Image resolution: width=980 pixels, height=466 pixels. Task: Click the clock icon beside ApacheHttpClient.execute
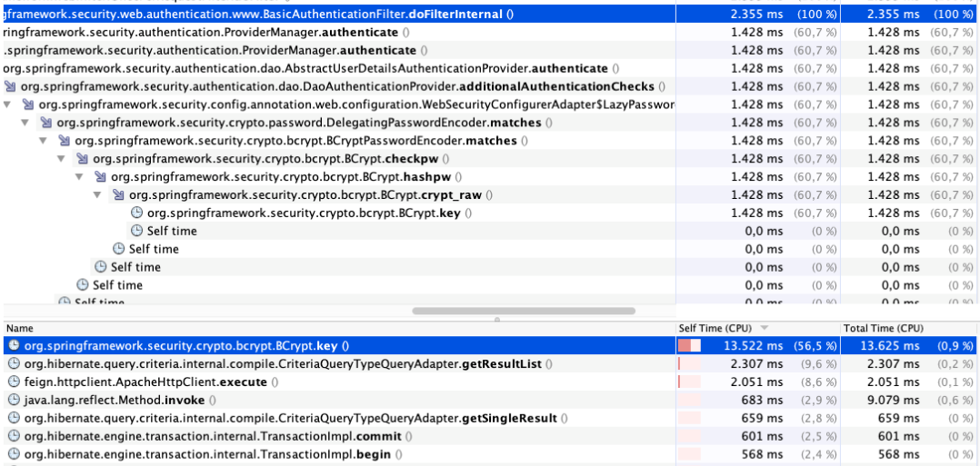(15, 382)
